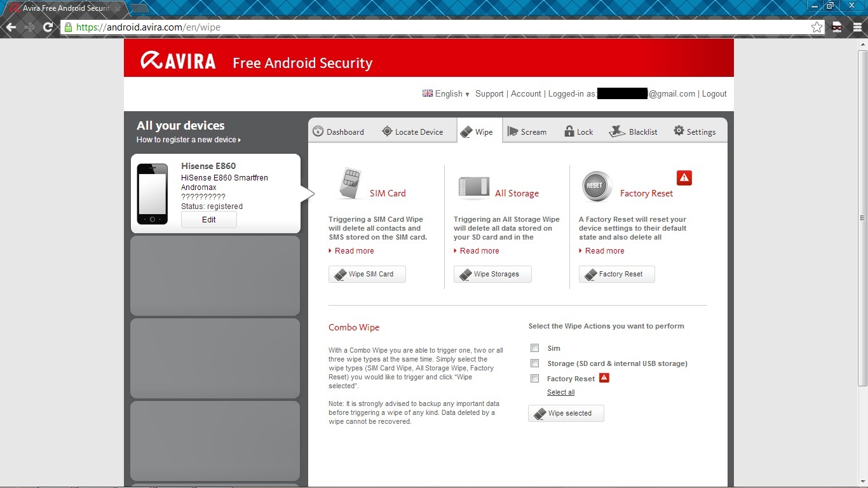
Task: Select the Wipe tab
Action: click(479, 132)
